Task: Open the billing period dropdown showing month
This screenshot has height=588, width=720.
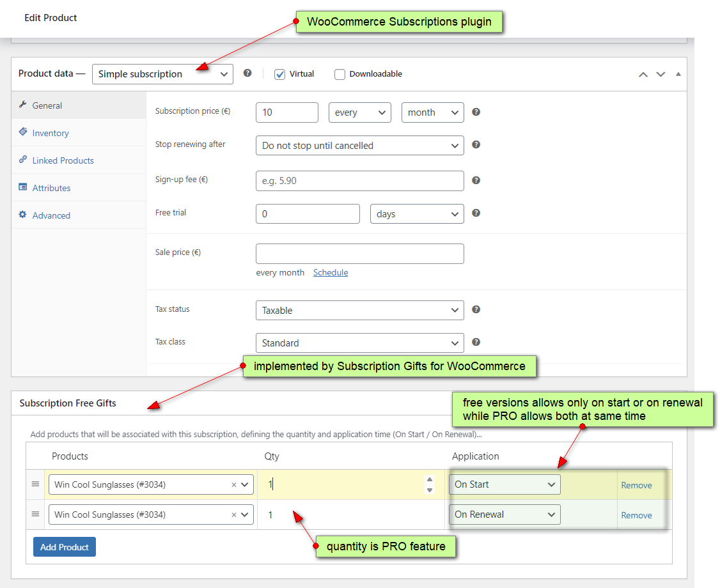Action: 432,112
